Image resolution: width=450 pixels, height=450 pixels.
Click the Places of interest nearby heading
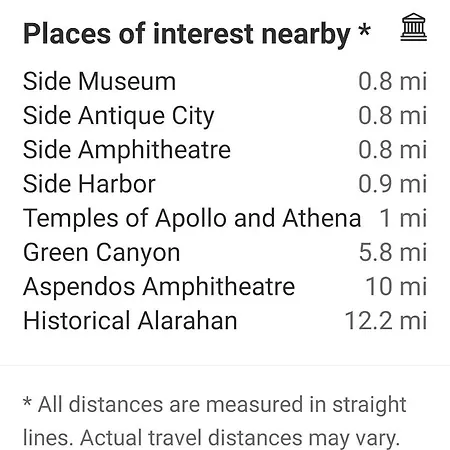pyautogui.click(x=187, y=34)
